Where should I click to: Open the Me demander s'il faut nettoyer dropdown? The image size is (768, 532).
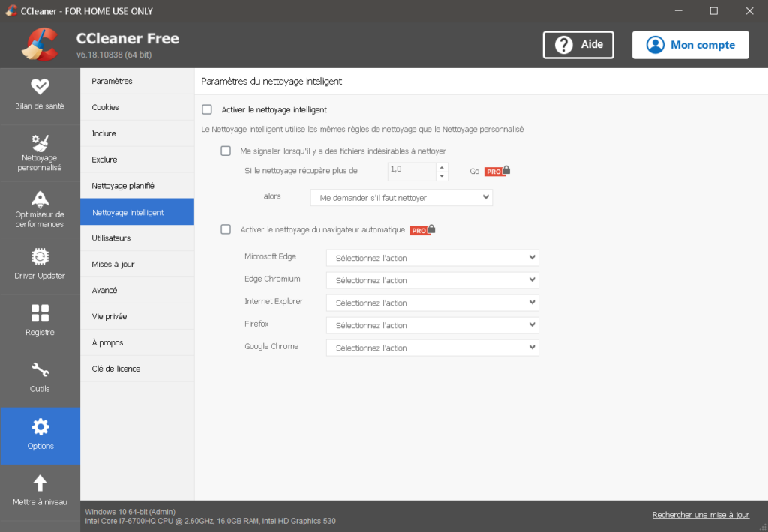click(401, 197)
